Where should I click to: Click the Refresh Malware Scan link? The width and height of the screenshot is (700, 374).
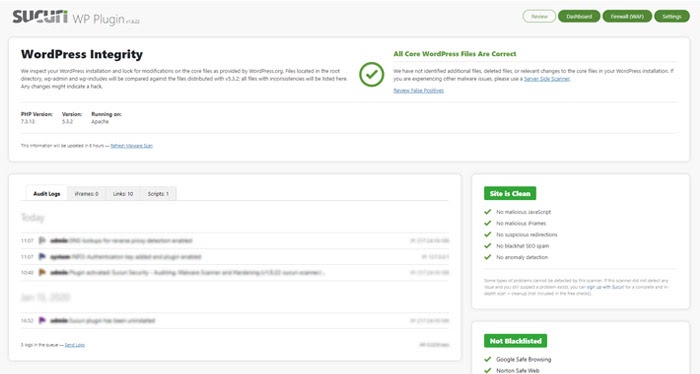pos(131,146)
